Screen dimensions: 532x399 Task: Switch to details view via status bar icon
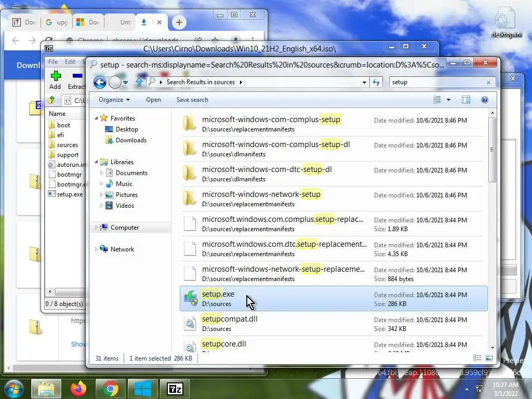coord(477,358)
